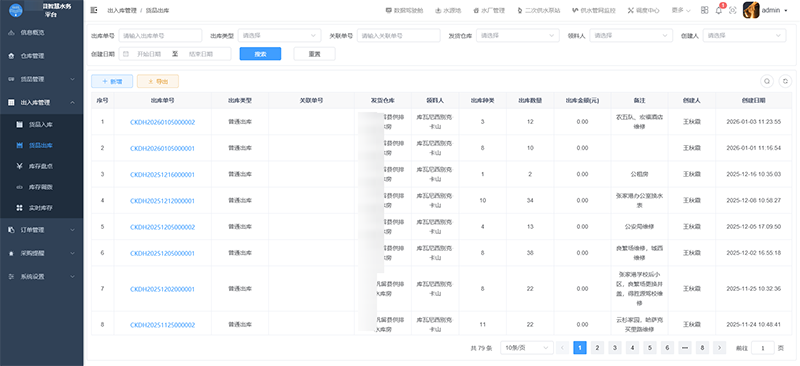This screenshot has height=366, width=800.
Task: Click the 搜索 button
Action: [x=260, y=54]
